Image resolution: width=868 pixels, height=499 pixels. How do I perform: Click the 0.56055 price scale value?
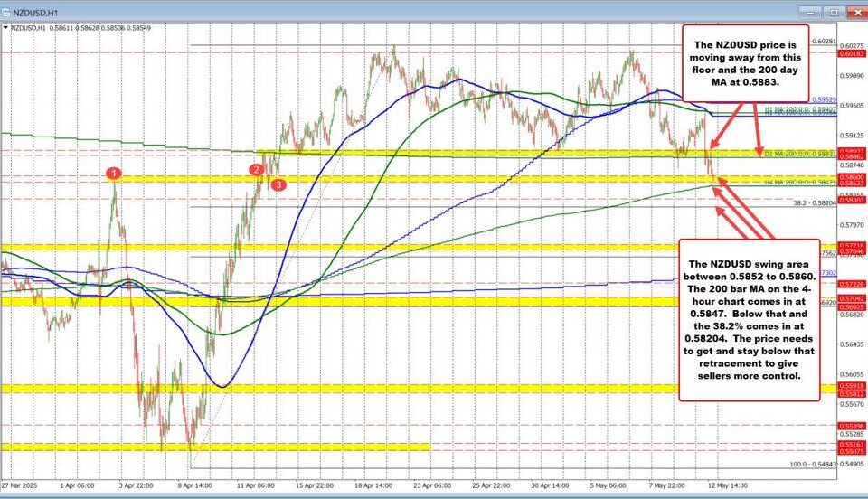(x=852, y=374)
